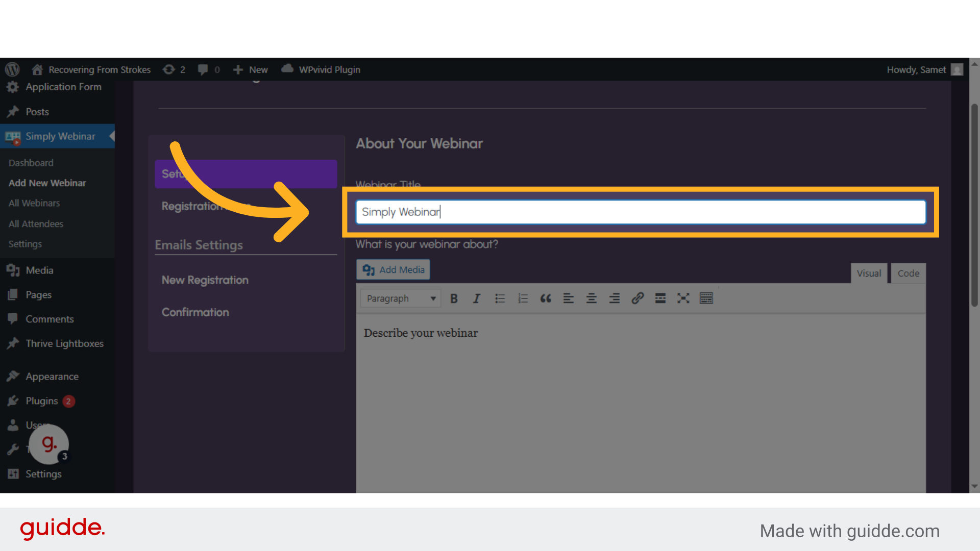This screenshot has height=551, width=980.
Task: Select Add New Webinar submenu
Action: tap(47, 183)
